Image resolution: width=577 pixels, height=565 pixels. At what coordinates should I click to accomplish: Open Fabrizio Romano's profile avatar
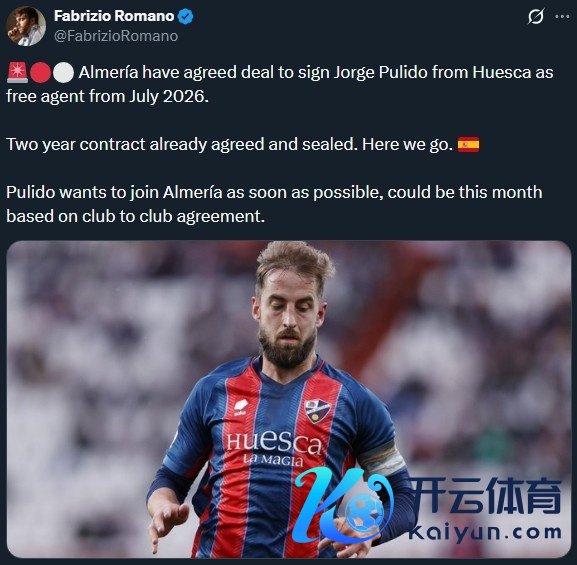click(26, 26)
